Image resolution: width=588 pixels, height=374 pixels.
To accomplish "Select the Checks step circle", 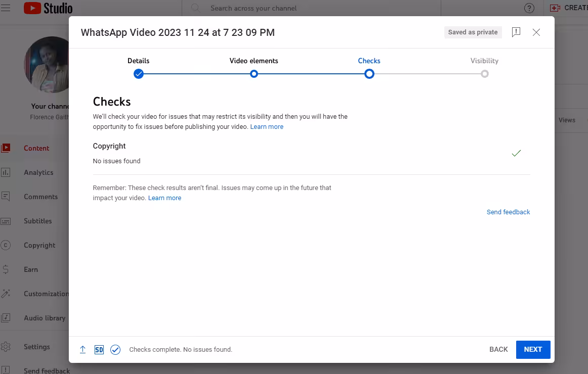I will coord(369,74).
